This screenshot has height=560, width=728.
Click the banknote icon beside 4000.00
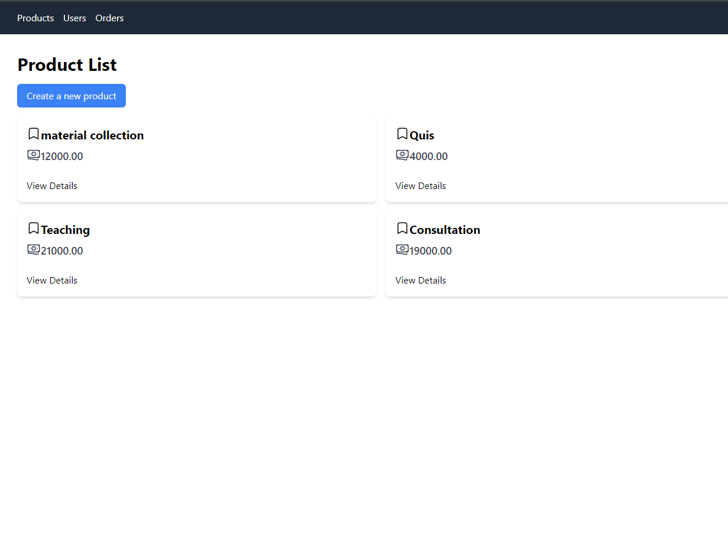tap(402, 155)
